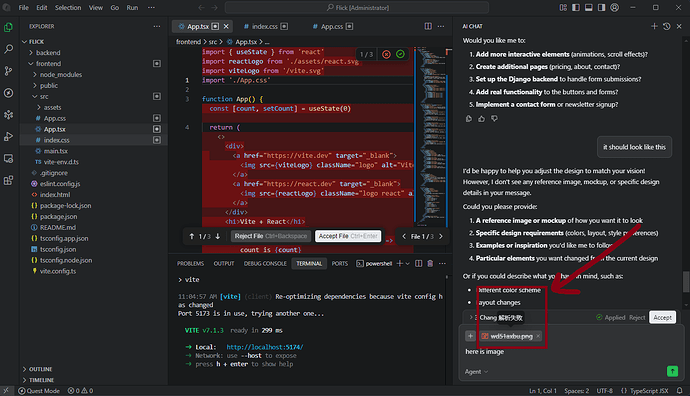Toggle bottom panel layout icon

pyautogui.click(x=588, y=7)
